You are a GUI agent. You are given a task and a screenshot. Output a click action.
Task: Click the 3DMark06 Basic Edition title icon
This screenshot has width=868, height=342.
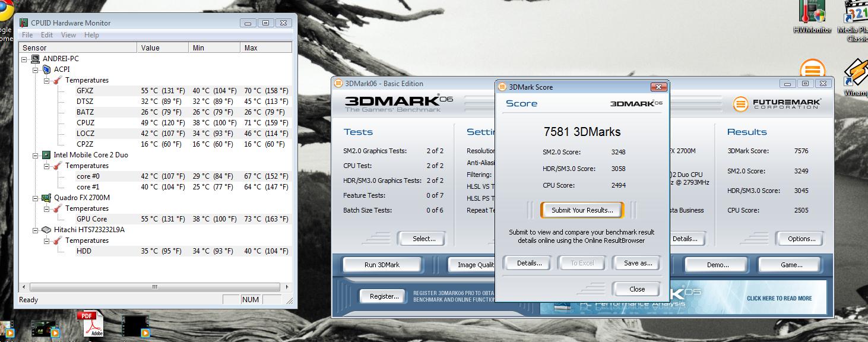pyautogui.click(x=338, y=84)
